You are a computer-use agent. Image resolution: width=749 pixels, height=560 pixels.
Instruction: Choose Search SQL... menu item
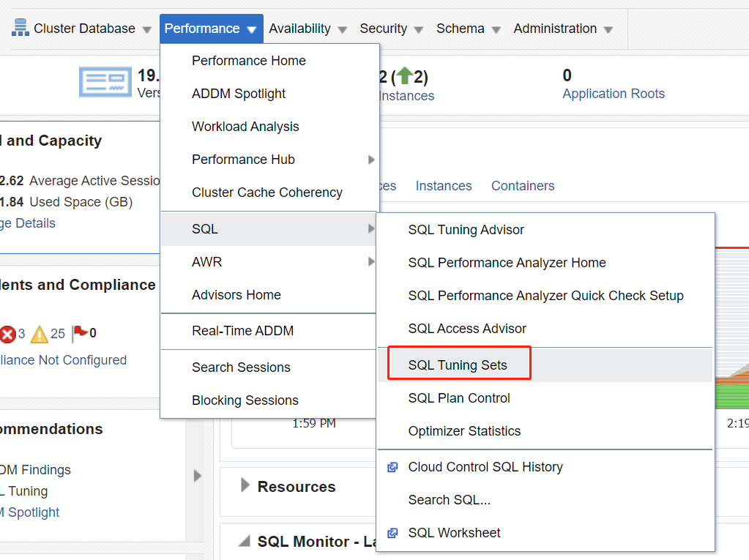(545, 500)
